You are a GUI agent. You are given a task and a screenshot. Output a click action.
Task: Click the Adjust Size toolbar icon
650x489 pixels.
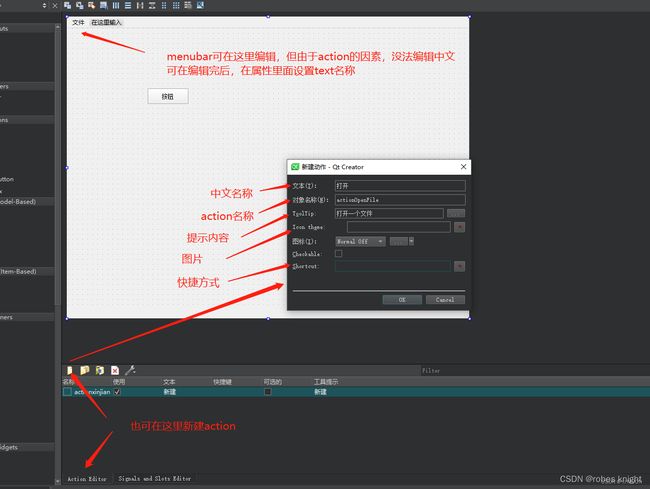(200, 5)
